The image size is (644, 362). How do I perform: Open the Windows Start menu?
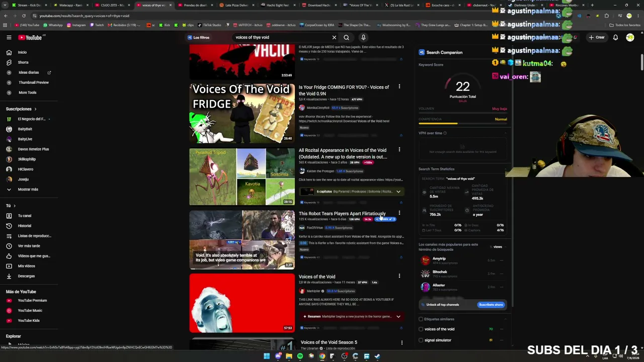coord(267,356)
